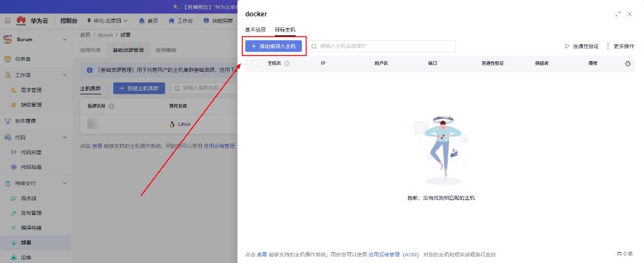Click the 编译构建 icon

(14, 228)
